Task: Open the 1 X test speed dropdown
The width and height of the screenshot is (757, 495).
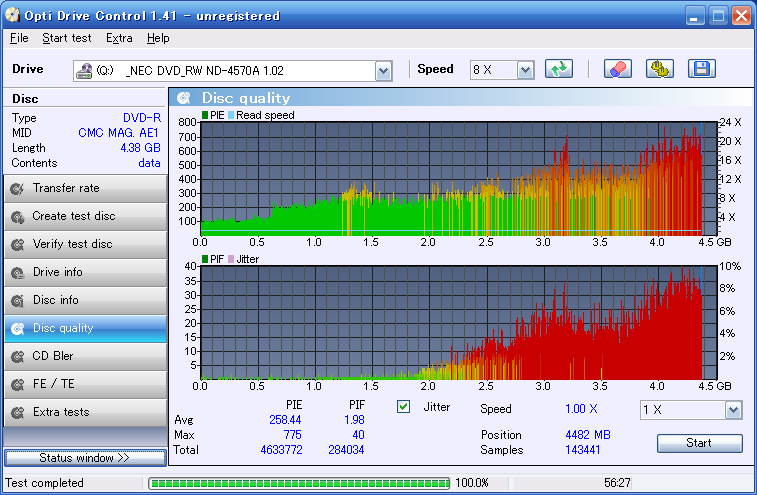Action: (x=733, y=410)
